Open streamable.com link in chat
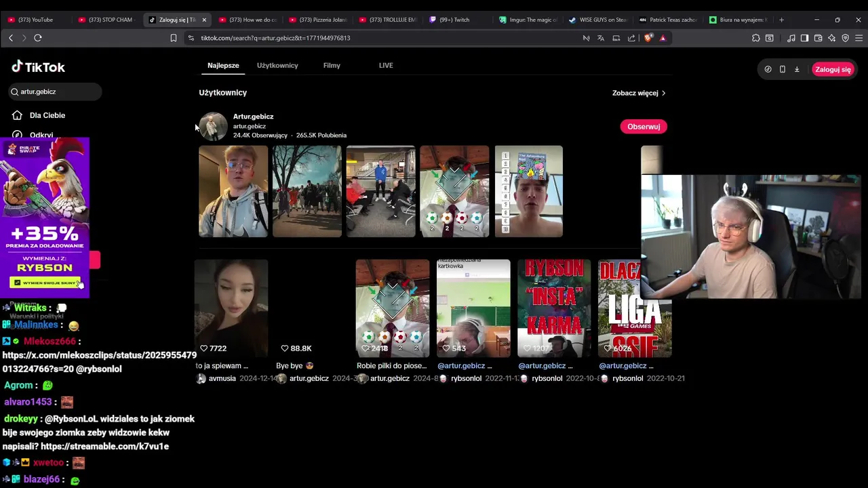Viewport: 868px width, 488px height. pyautogui.click(x=104, y=447)
